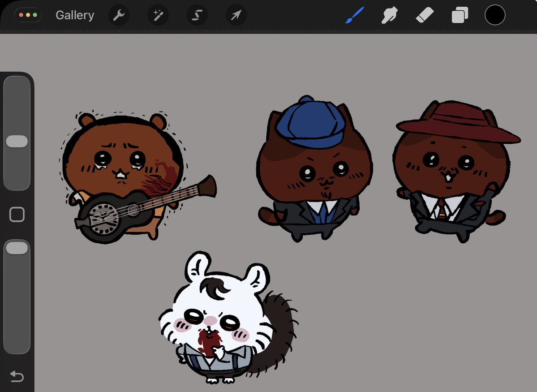Open the Adjustments magic wand menu
The height and width of the screenshot is (392, 537).
click(x=158, y=15)
